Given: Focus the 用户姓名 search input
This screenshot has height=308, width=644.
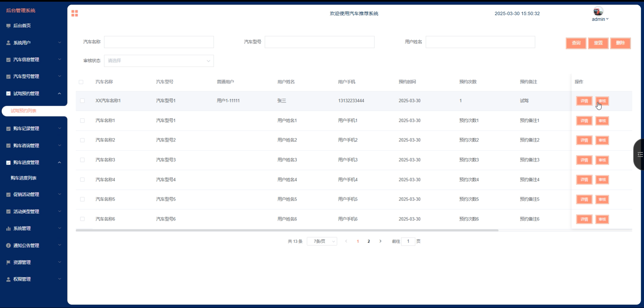Looking at the screenshot, I should (480, 42).
